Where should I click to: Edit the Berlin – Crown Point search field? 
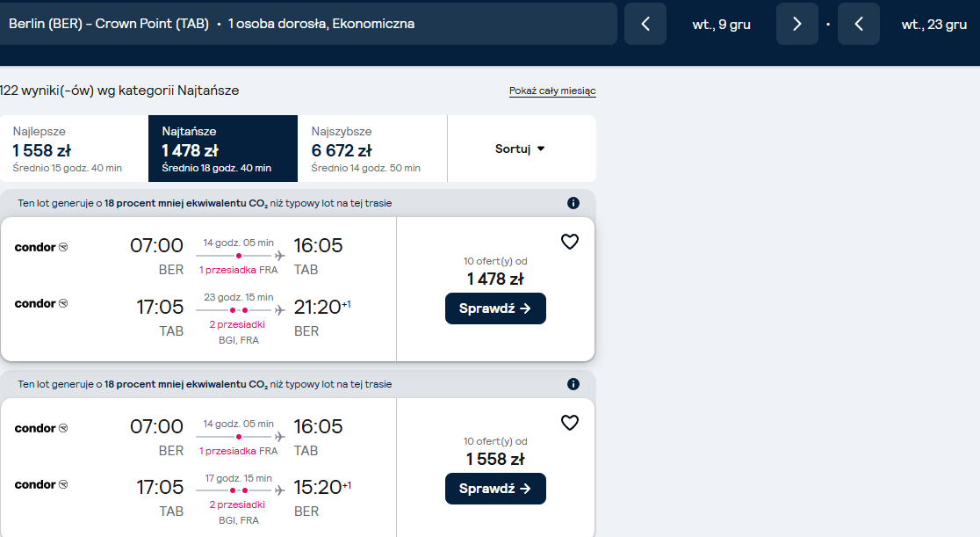click(x=306, y=24)
